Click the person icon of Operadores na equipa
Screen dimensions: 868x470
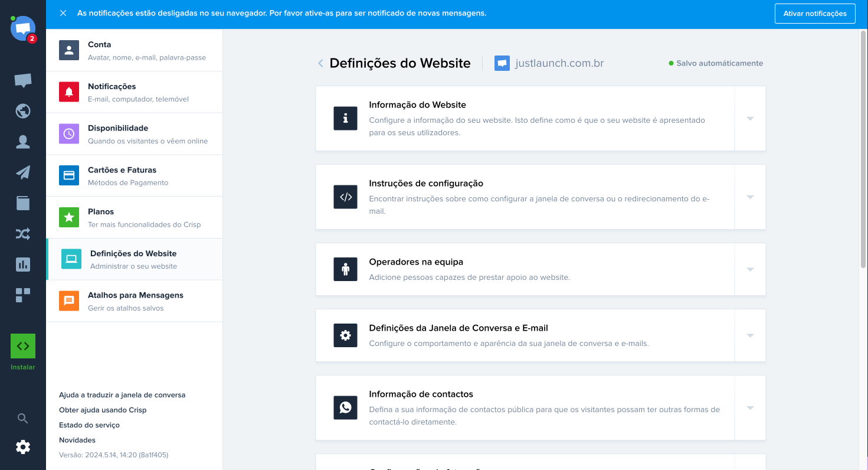click(345, 269)
